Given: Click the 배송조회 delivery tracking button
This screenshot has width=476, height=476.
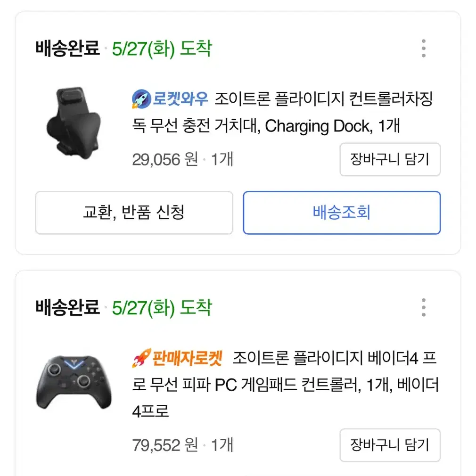Looking at the screenshot, I should 341,213.
